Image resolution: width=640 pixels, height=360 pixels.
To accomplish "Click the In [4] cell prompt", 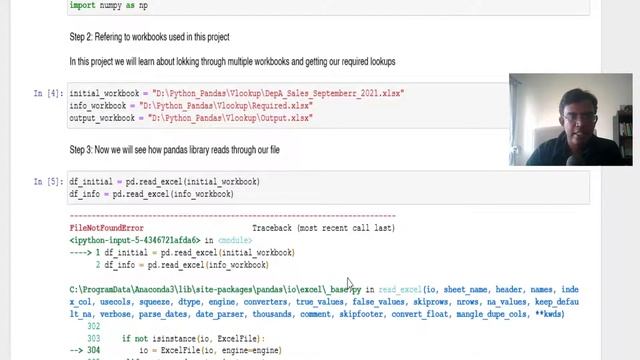I will coord(48,93).
